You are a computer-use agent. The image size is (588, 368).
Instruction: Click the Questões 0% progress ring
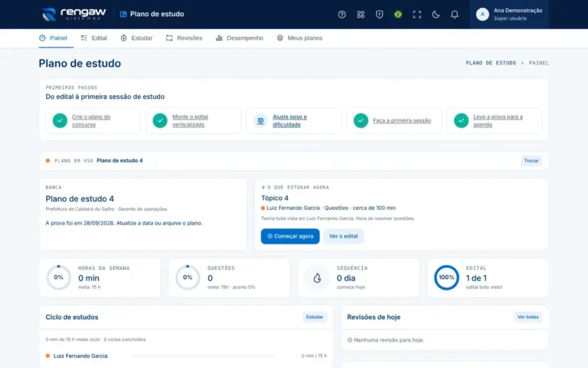(188, 278)
